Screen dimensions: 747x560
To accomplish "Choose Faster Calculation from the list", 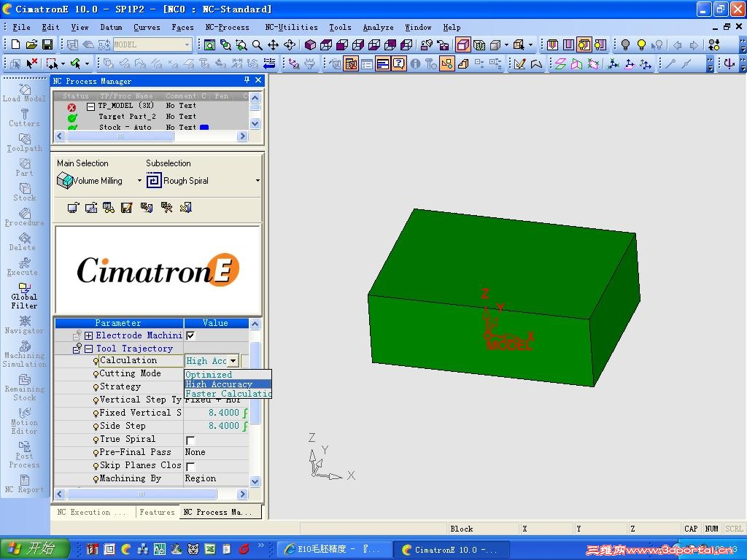I will click(228, 393).
